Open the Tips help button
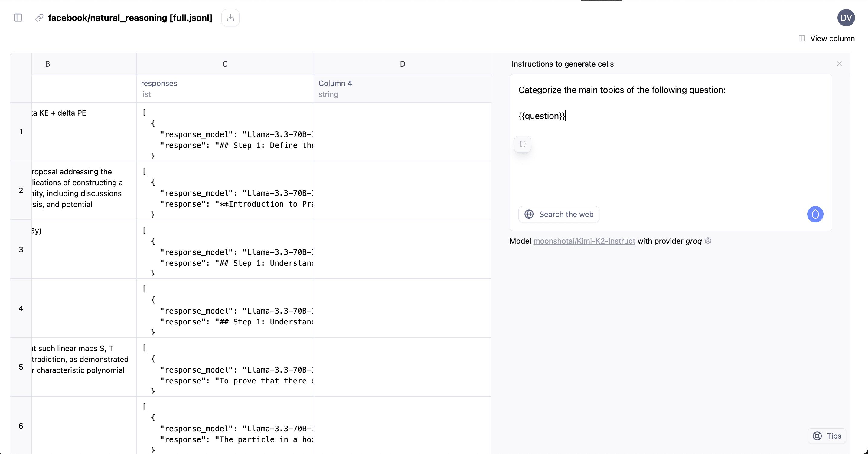The height and width of the screenshot is (454, 868). (x=827, y=436)
